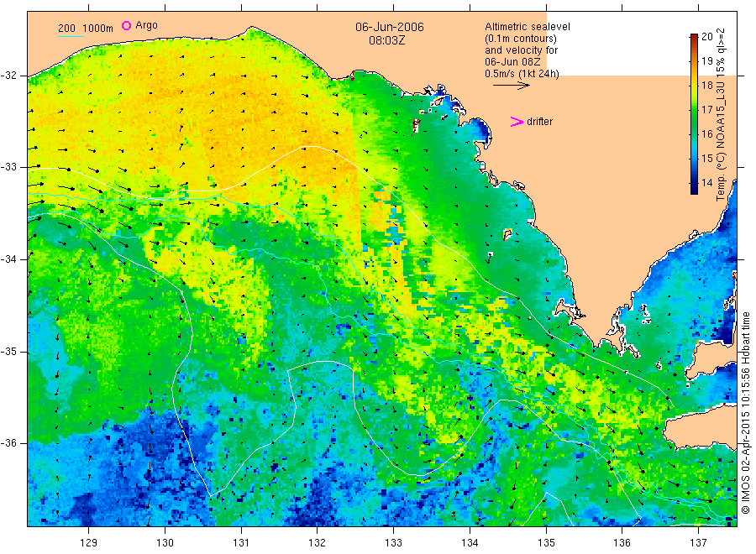
Task: Click latitude axis label -35
Action: (8, 351)
